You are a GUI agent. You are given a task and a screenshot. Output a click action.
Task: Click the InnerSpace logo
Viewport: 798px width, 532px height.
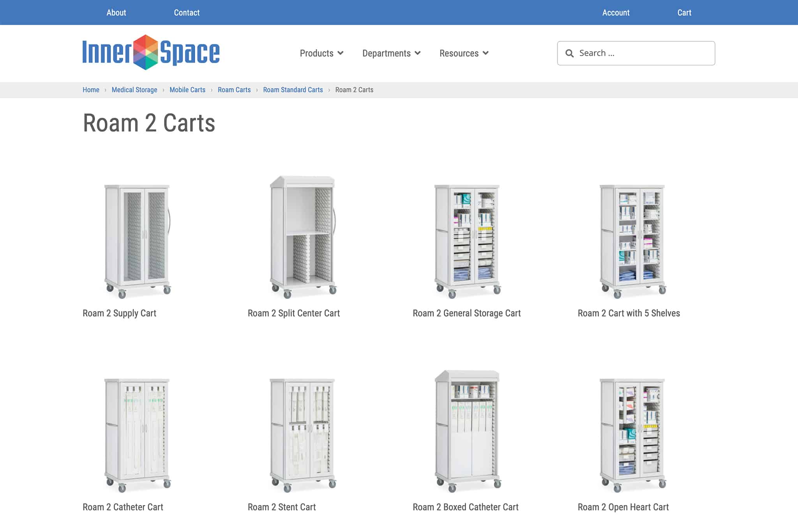(151, 53)
